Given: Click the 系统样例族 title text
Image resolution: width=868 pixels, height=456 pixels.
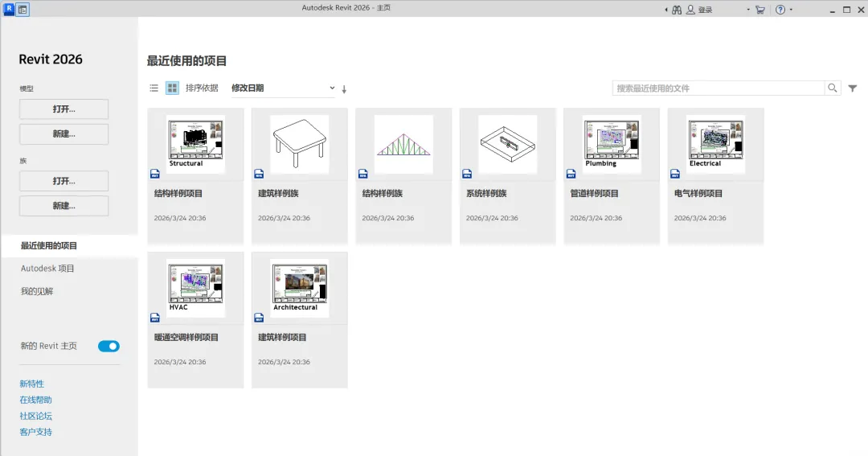Looking at the screenshot, I should (x=486, y=193).
